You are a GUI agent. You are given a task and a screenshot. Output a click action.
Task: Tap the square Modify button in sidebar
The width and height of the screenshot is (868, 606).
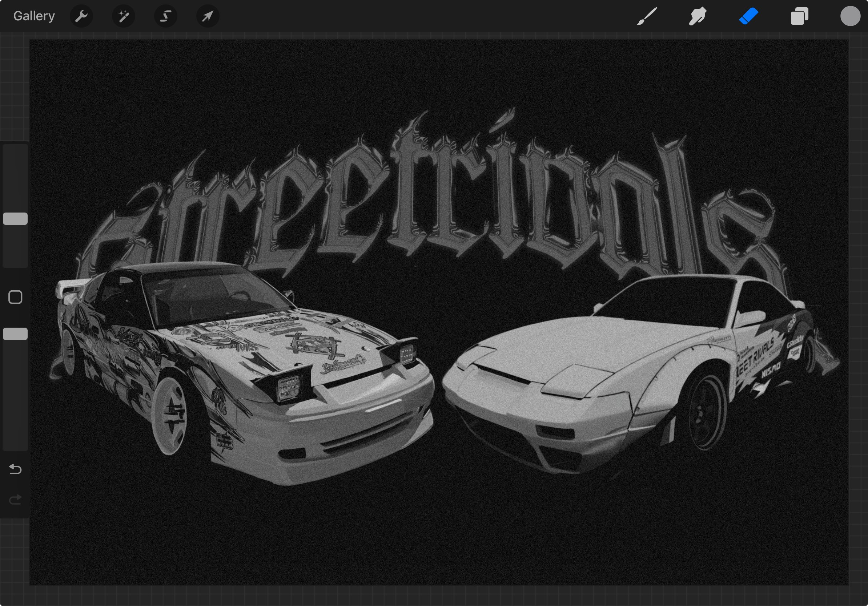[15, 297]
